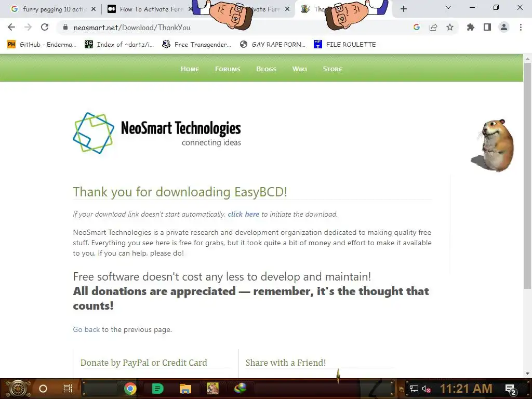Open the Chrome profile avatar
Viewport: 532px width, 399px height.
[x=504, y=27]
